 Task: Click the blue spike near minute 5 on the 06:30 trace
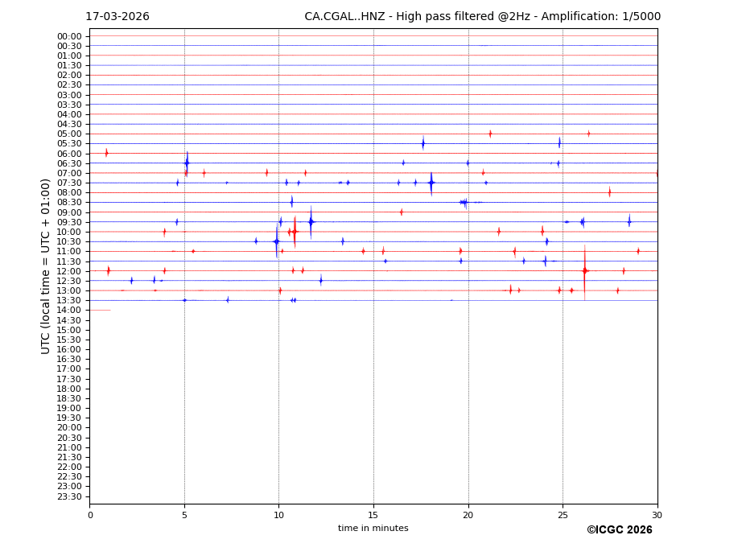(x=187, y=163)
